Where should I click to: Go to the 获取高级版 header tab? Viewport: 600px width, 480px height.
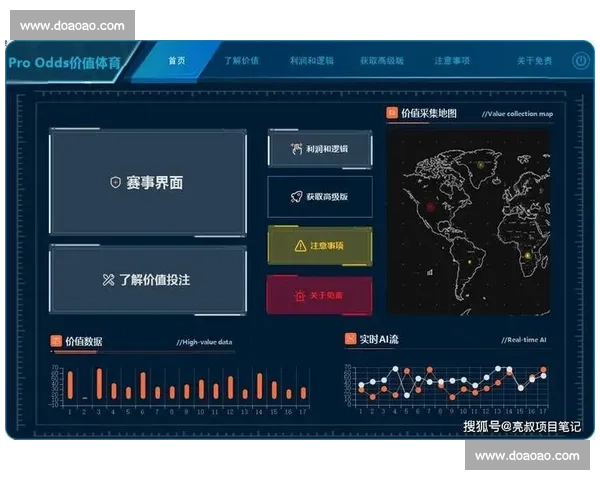pos(382,60)
